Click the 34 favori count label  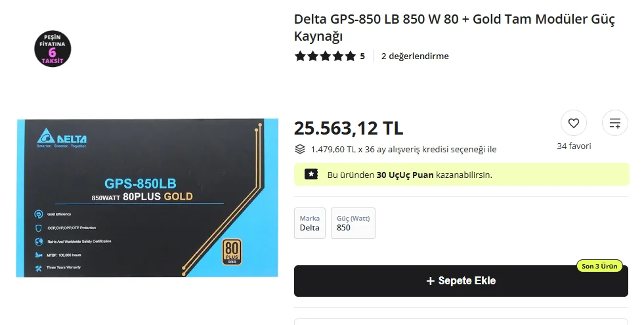(574, 146)
